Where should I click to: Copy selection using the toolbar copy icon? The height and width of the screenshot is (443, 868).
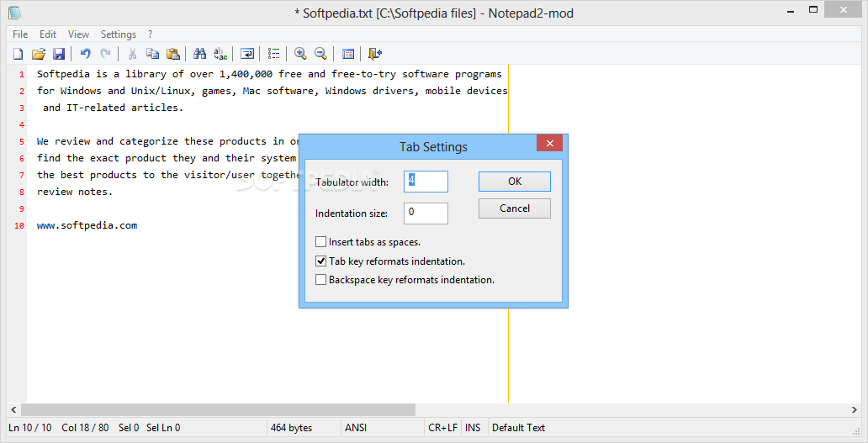coord(152,54)
